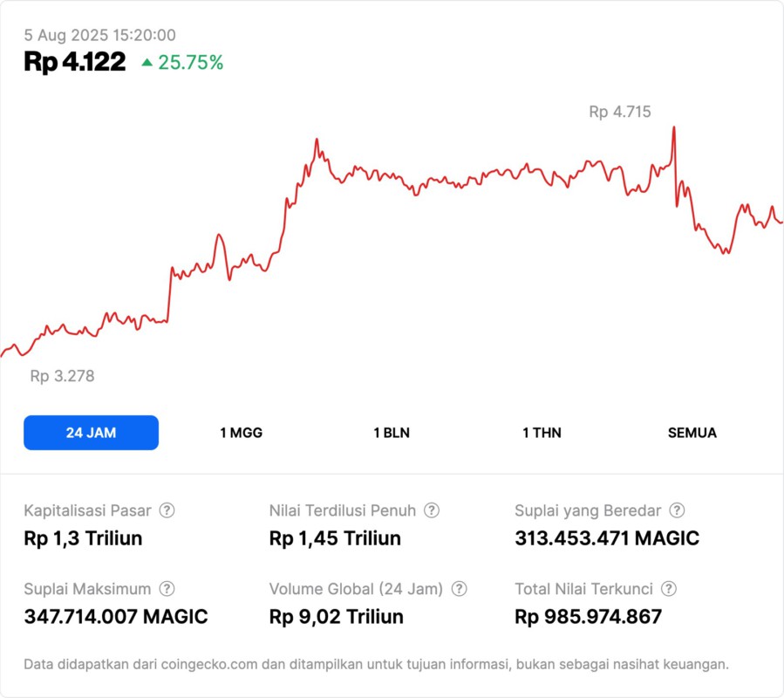Click the 313.453.471 MAGIC circulating supply value

click(607, 538)
